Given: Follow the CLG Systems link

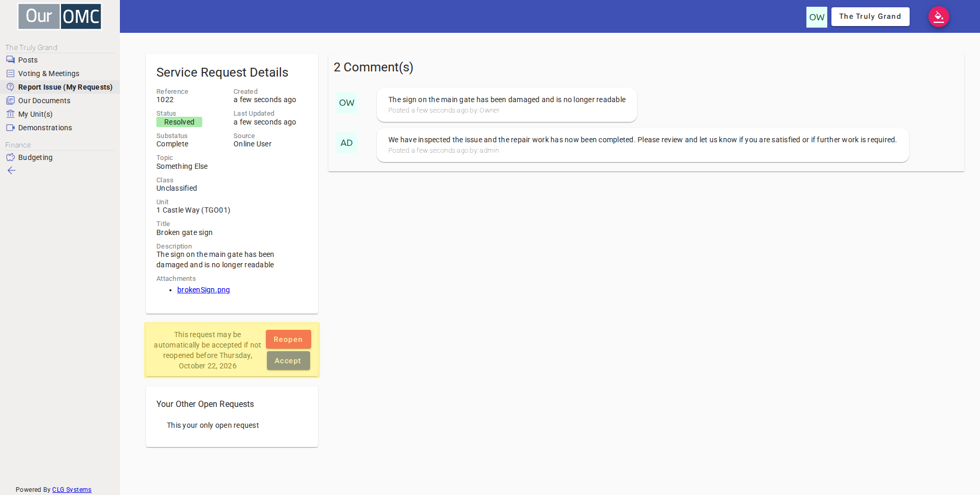Looking at the screenshot, I should point(71,490).
